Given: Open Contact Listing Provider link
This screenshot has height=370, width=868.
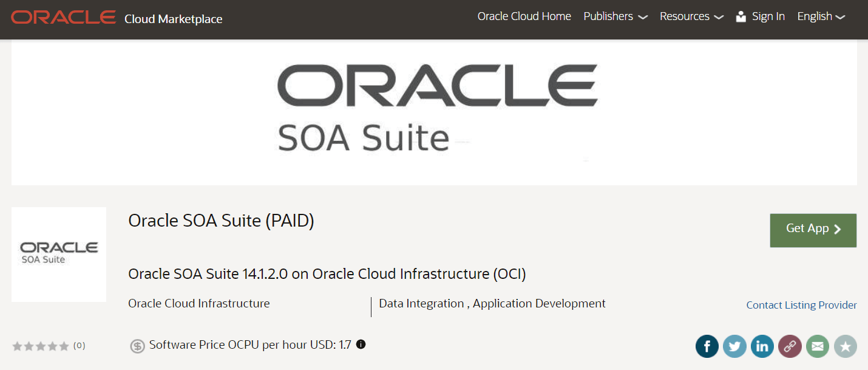Looking at the screenshot, I should pyautogui.click(x=802, y=305).
